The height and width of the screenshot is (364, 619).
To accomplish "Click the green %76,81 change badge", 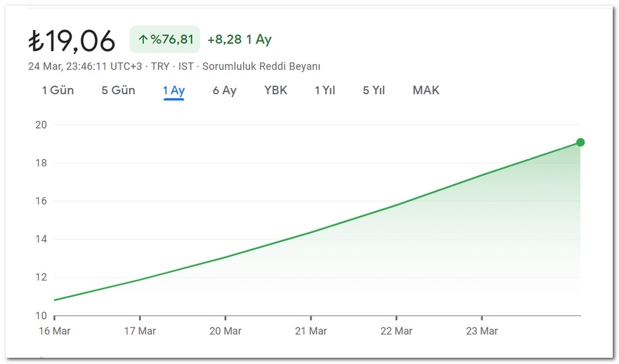I will [165, 39].
